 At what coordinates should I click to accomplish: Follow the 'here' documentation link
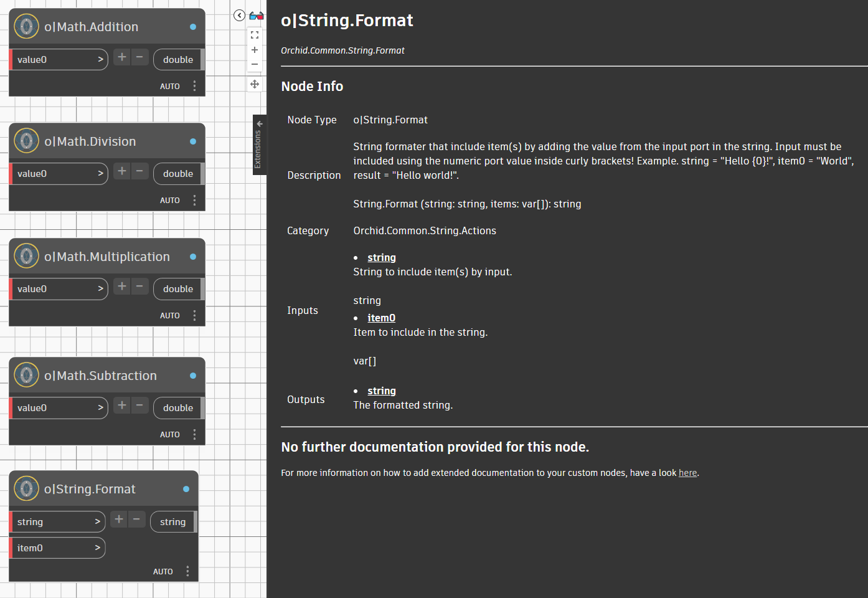click(687, 473)
